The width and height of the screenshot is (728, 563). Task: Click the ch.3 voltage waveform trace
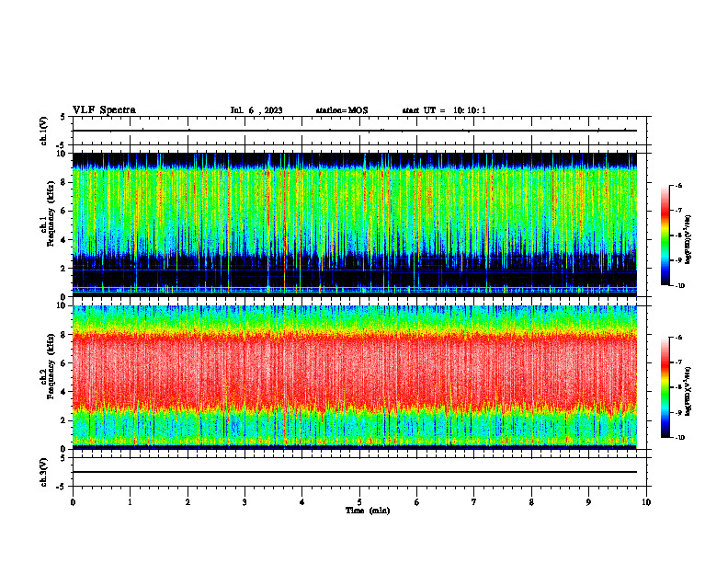355,472
